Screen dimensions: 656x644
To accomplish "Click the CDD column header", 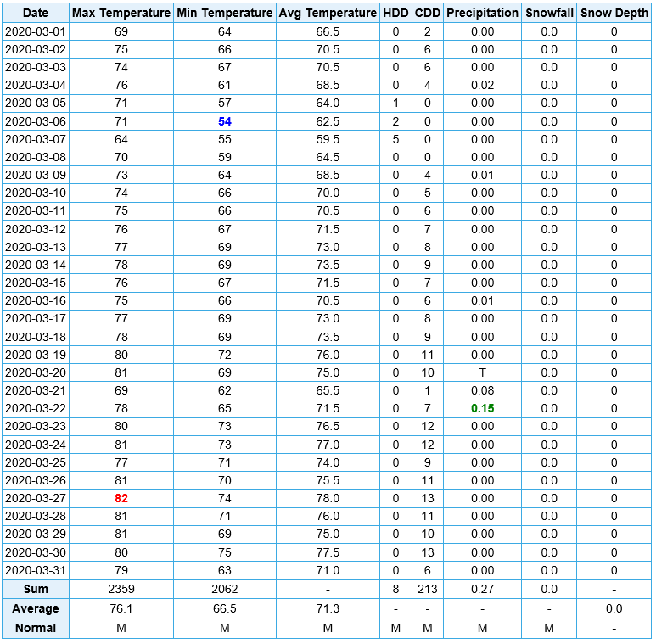I will click(428, 13).
